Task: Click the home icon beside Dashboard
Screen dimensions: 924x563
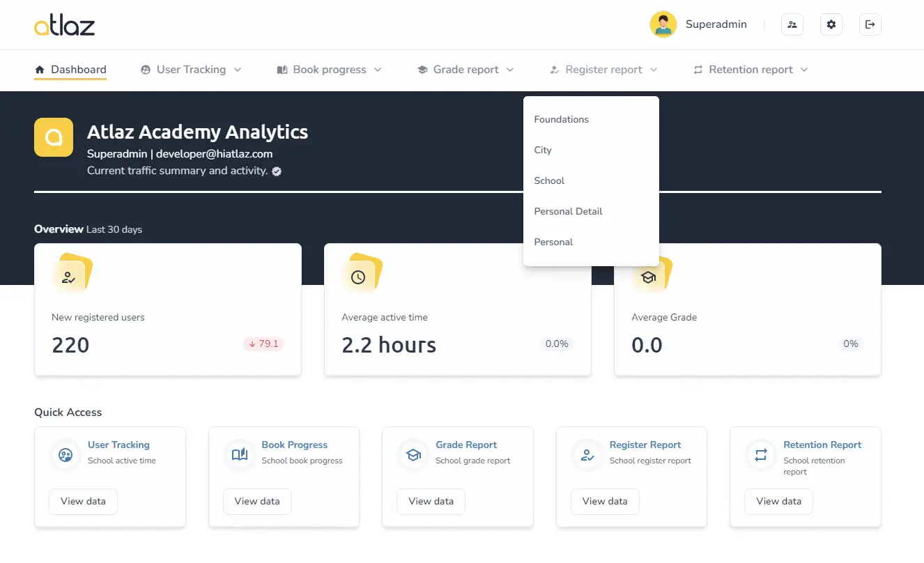Action: point(39,70)
